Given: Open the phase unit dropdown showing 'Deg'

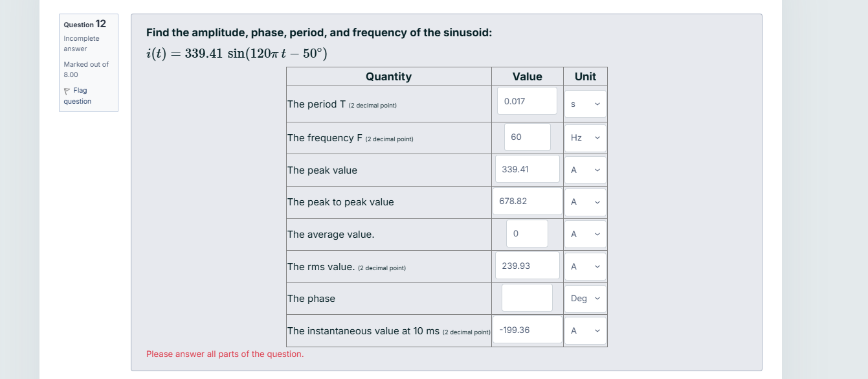Looking at the screenshot, I should [x=584, y=298].
